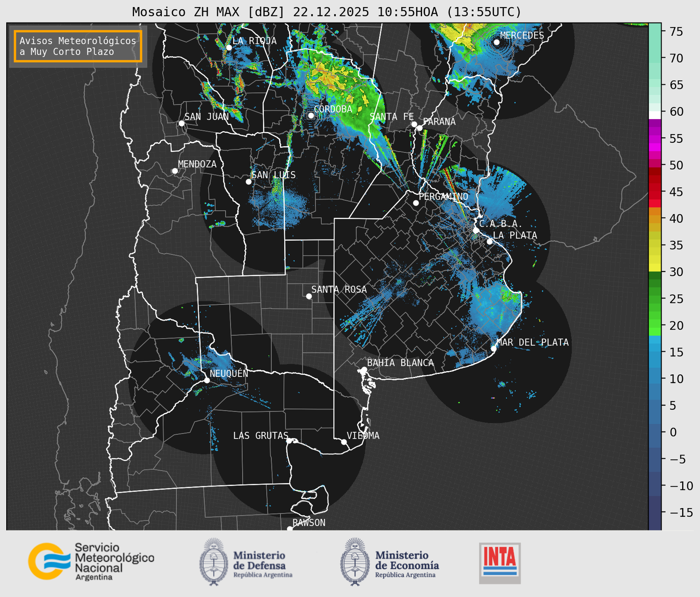Click the Ministerio de Defensa emblem
The width and height of the screenshot is (700, 597).
tap(214, 562)
